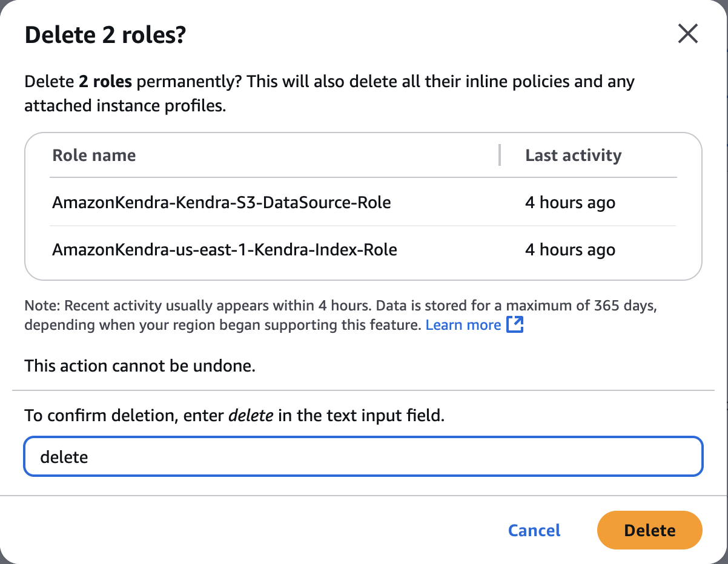Click the column divider before Last activity
This screenshot has height=564, width=728.
pos(500,155)
